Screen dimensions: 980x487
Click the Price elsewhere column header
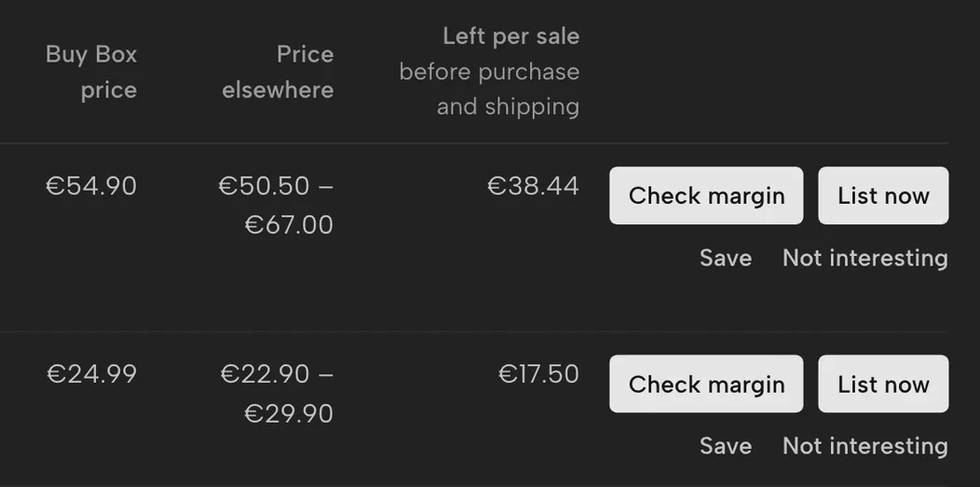278,72
